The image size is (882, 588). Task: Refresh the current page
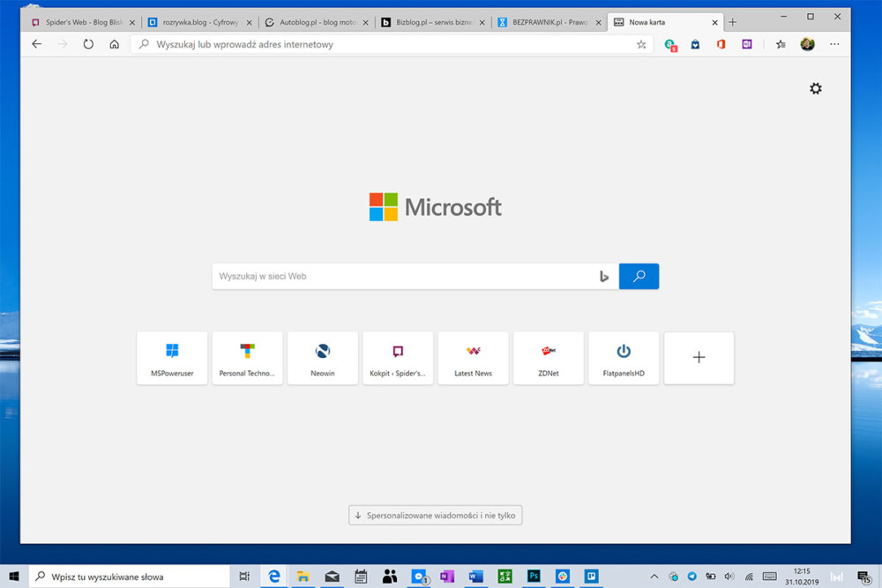tap(88, 44)
